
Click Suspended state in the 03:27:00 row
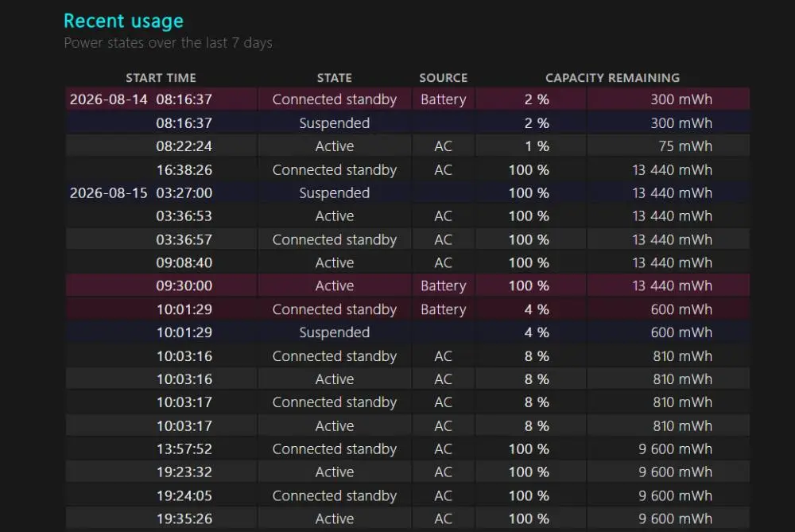click(334, 193)
